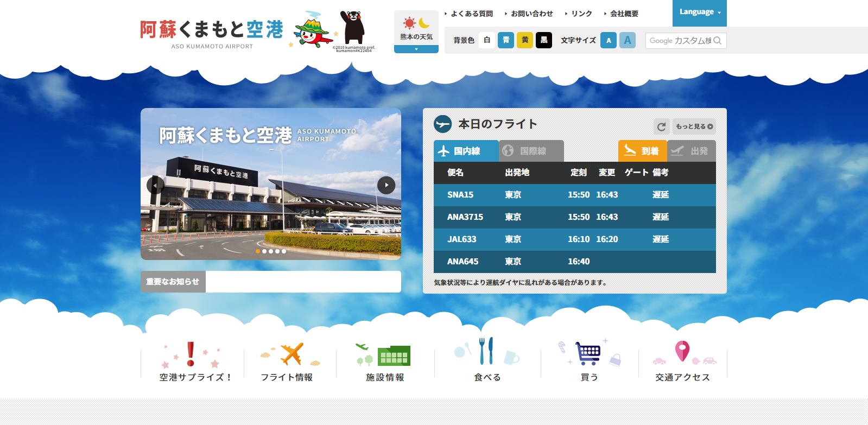868x425 pixels.
Task: Open the Language dropdown
Action: click(x=700, y=12)
